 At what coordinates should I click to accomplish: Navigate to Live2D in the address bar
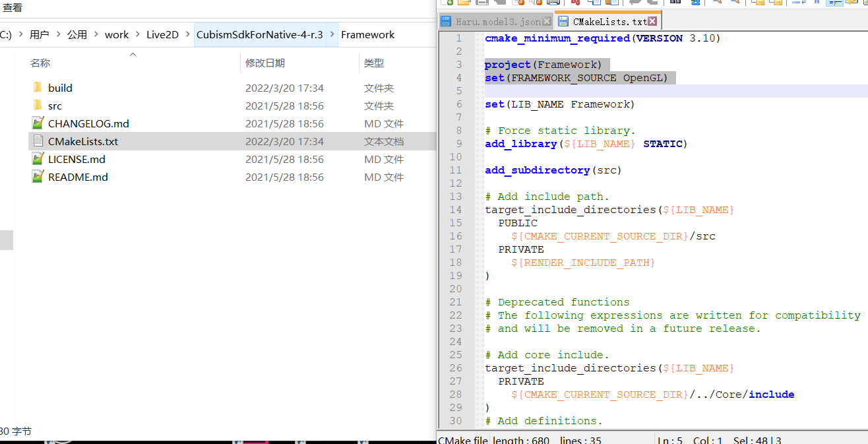click(162, 34)
